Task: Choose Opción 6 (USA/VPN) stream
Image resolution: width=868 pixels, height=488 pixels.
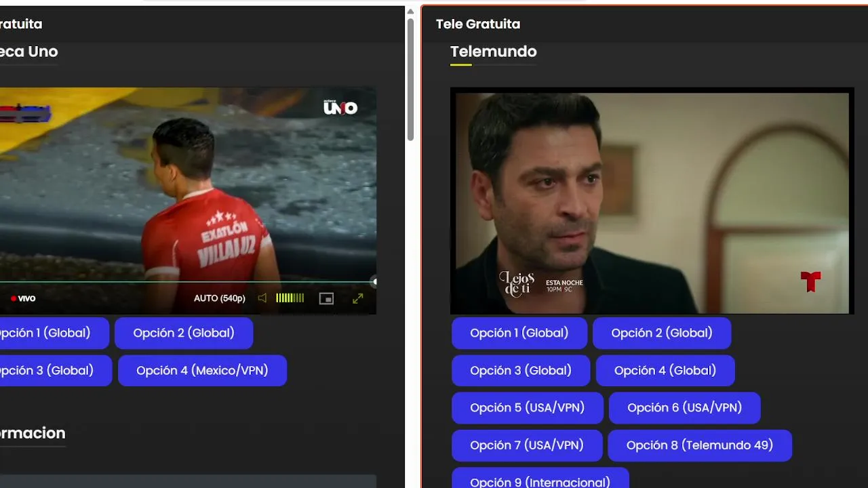Action: [684, 407]
